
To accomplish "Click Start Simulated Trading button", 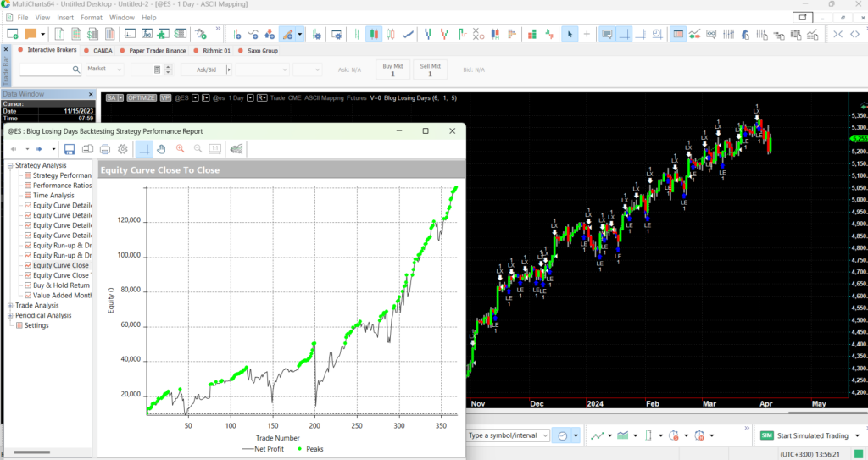I will (806, 435).
